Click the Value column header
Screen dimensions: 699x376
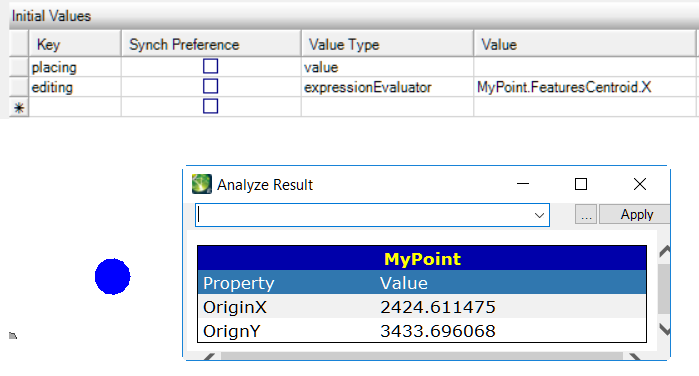(x=584, y=44)
